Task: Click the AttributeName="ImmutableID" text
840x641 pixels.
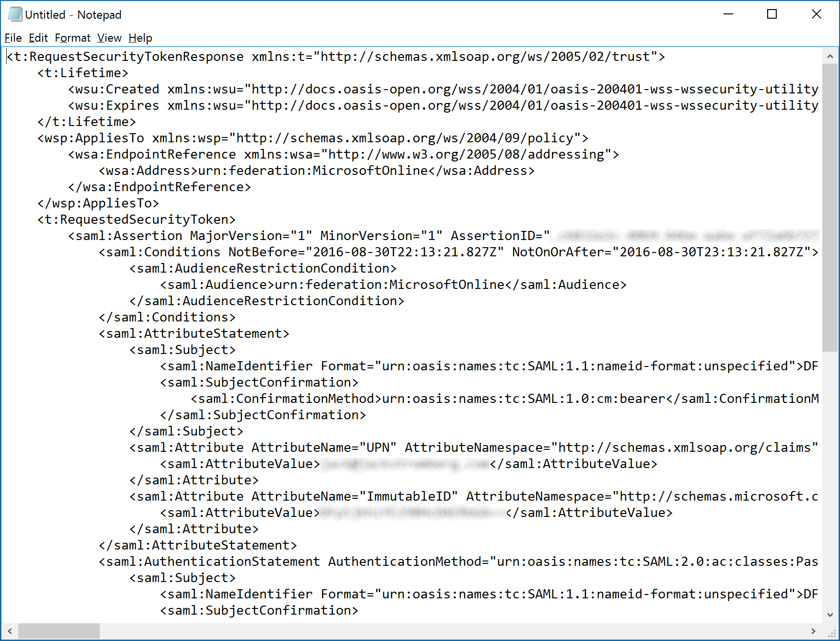Action: pyautogui.click(x=355, y=497)
